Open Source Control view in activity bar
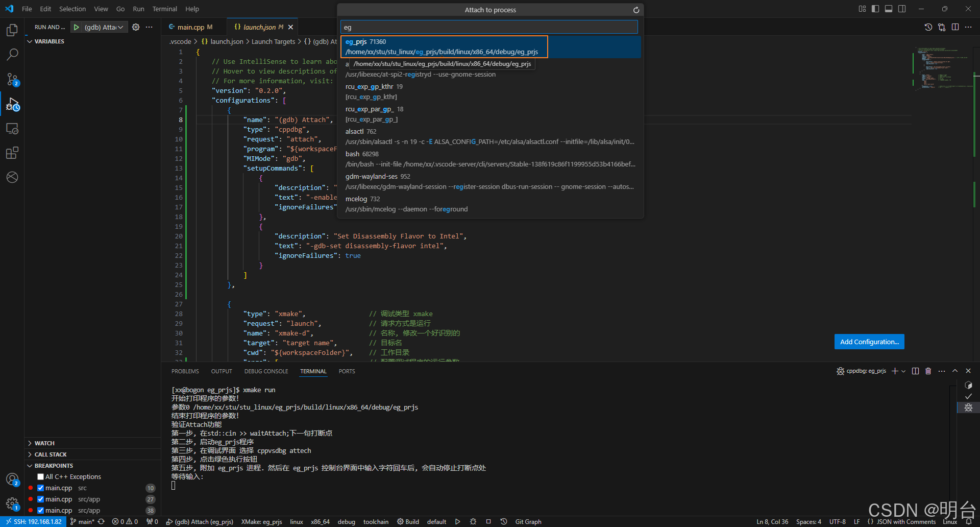The height and width of the screenshot is (527, 980). [x=12, y=79]
